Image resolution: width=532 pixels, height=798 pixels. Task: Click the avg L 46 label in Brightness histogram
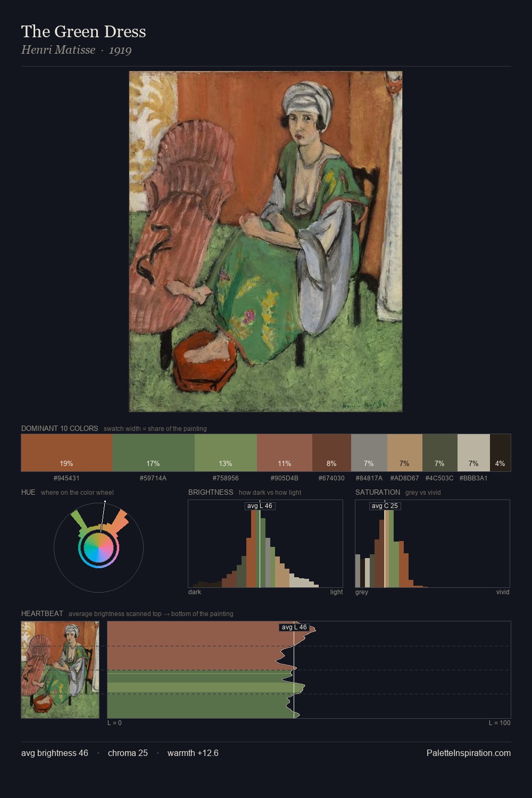pyautogui.click(x=260, y=506)
